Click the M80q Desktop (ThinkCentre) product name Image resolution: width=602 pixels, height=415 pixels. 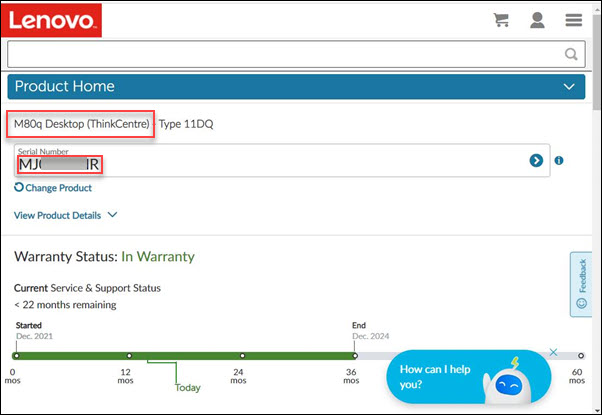(x=81, y=124)
